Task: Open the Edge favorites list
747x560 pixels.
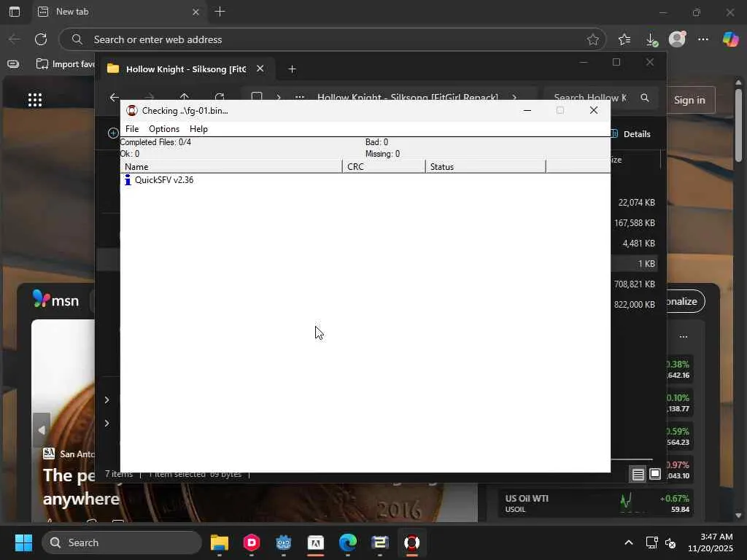Action: [x=624, y=39]
